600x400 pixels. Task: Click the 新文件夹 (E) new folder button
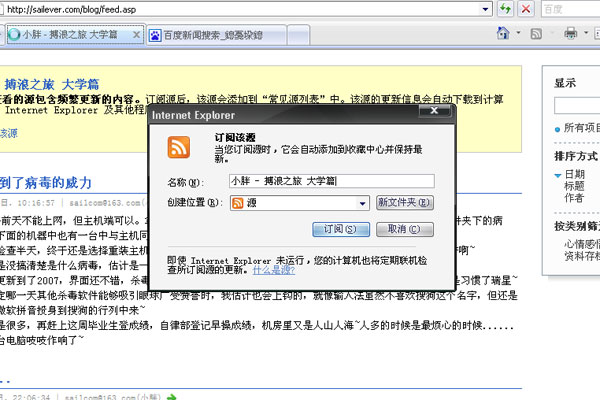405,203
